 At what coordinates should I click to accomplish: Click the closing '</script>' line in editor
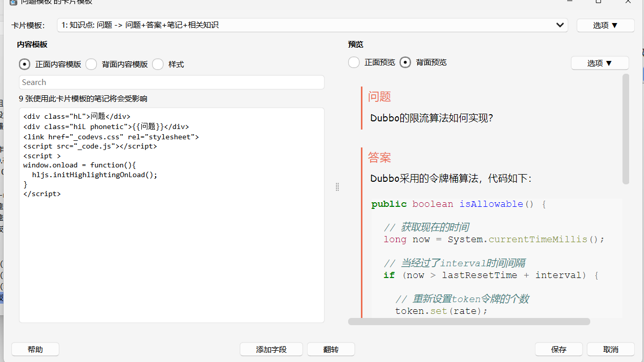(x=42, y=194)
